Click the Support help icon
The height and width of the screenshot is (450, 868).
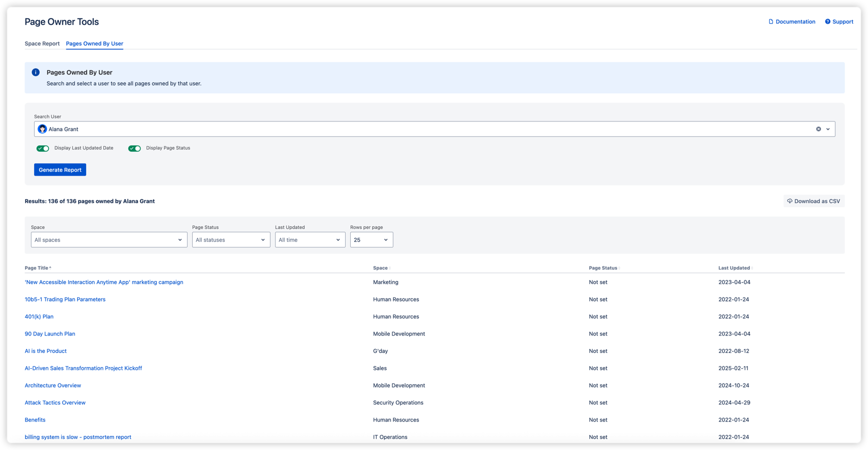(828, 21)
